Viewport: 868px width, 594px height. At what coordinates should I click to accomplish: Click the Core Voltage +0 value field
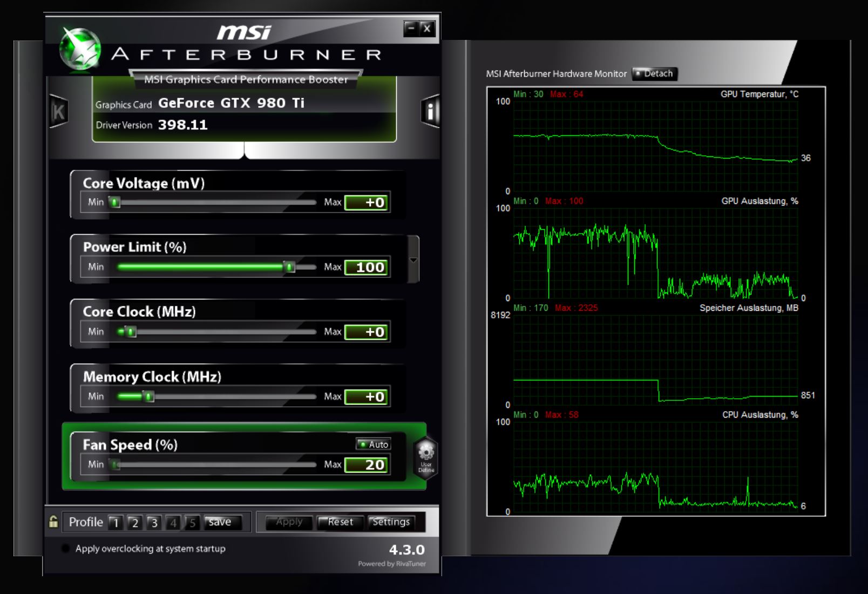tap(367, 202)
